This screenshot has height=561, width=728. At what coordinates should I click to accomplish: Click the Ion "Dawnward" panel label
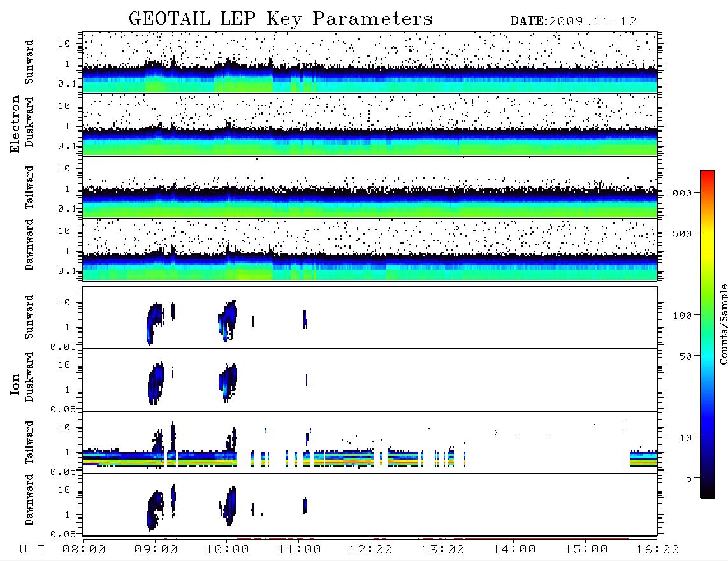click(x=29, y=500)
